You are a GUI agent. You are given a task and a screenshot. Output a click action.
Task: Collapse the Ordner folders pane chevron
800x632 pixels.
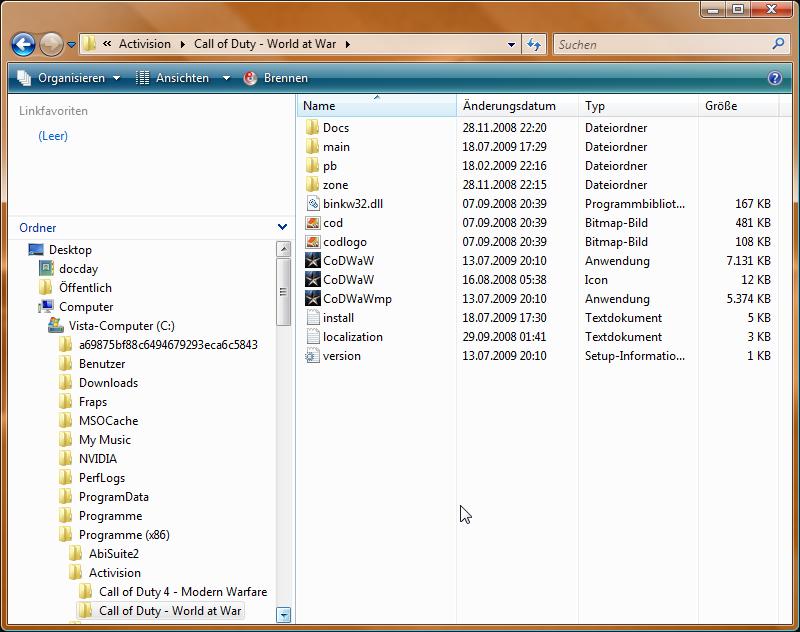(282, 227)
